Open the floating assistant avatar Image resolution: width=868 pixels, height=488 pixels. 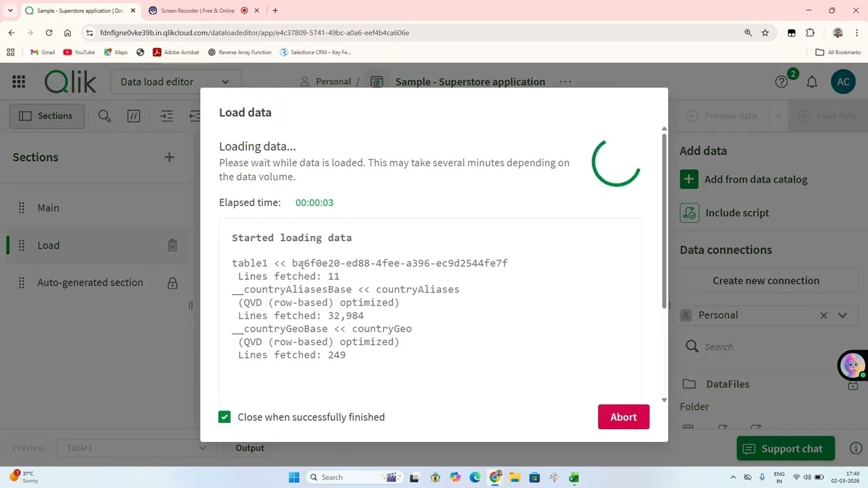852,365
